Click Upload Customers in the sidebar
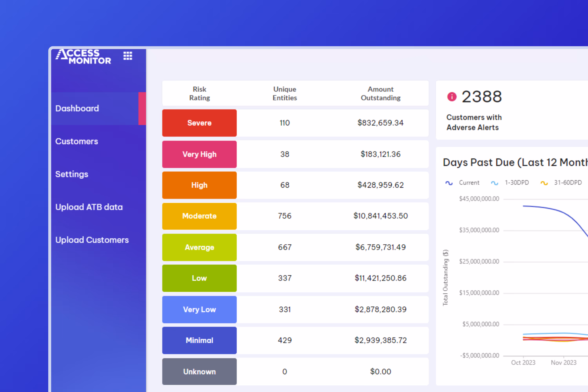Screen dimensions: 588x392 tap(92, 240)
